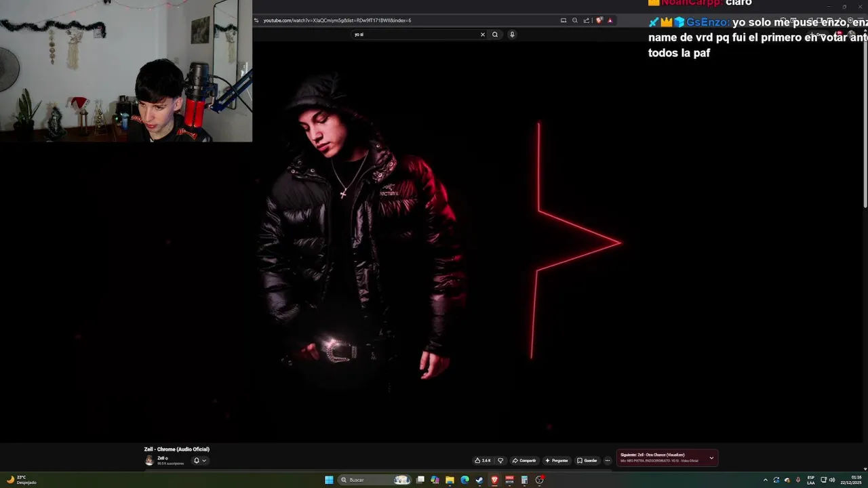
Task: Click video title 'Zell - Chrome (Audio Oficial)'
Action: click(176, 449)
